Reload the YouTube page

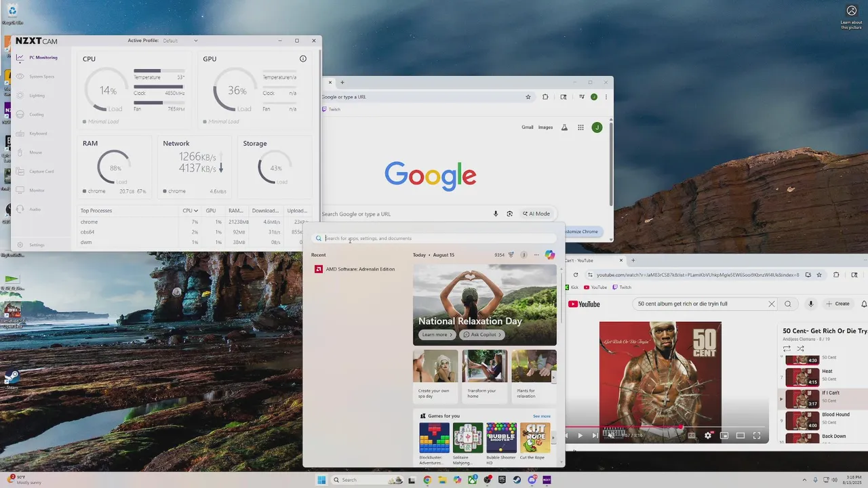coord(576,274)
